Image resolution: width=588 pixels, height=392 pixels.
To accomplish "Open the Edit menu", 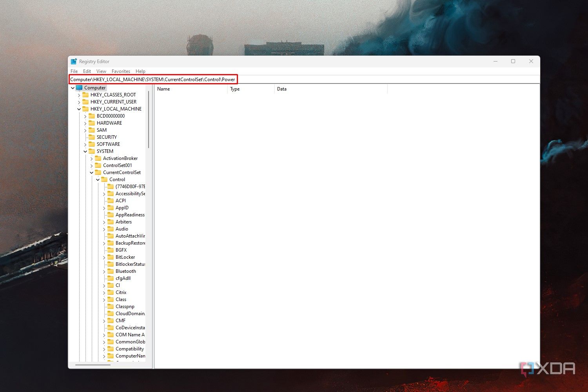I will 87,71.
